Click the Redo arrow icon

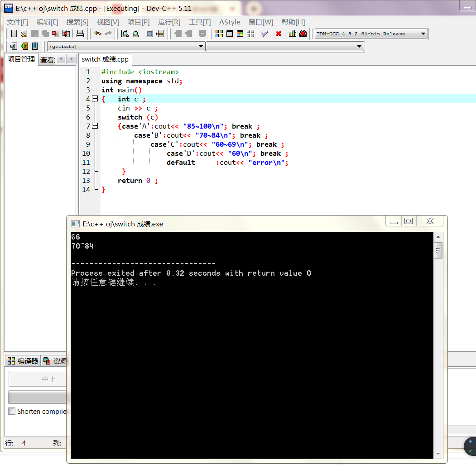(108, 34)
